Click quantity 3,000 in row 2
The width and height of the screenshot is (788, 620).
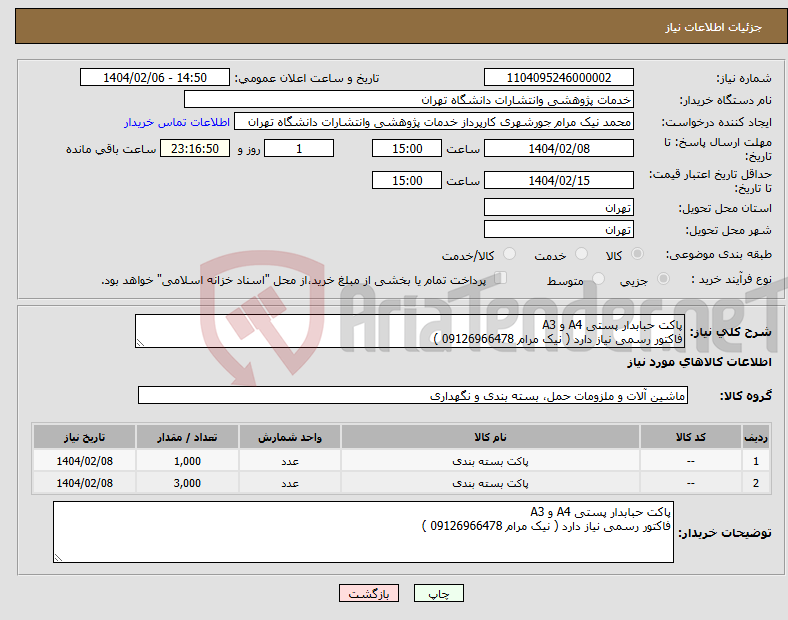click(187, 483)
